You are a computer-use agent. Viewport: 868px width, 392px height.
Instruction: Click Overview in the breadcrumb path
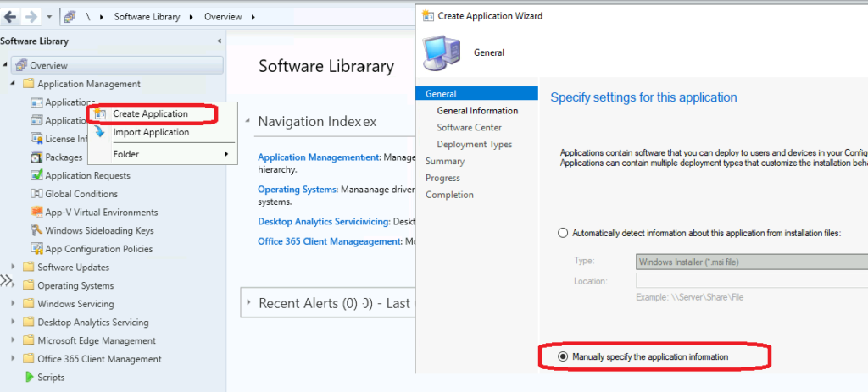(x=223, y=17)
